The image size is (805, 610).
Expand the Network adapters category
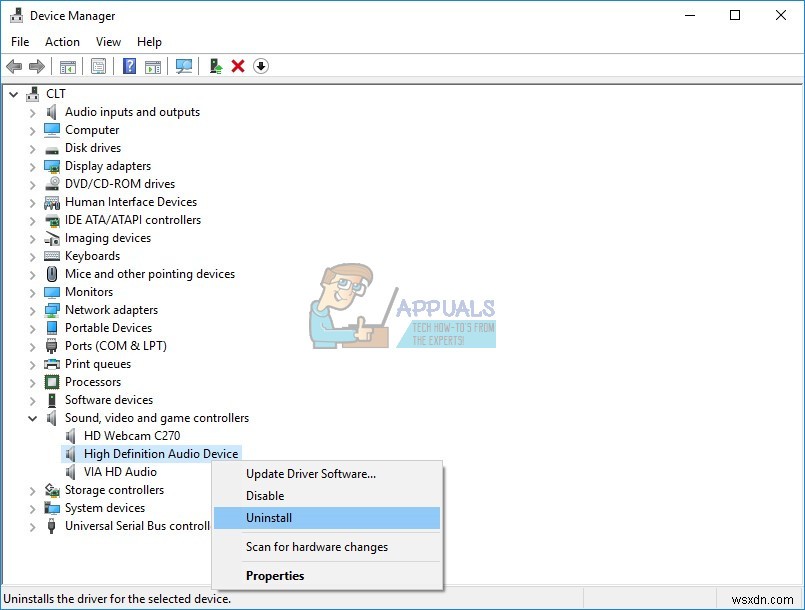coord(31,309)
